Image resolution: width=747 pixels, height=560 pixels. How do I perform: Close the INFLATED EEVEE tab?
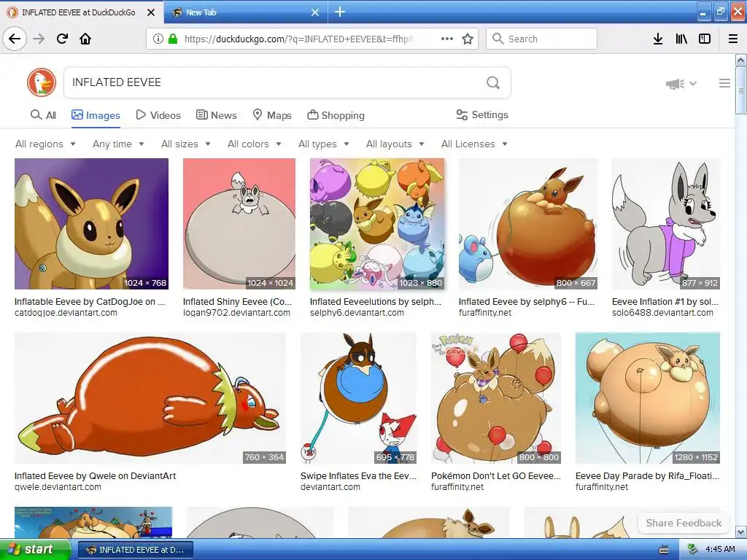coord(150,12)
